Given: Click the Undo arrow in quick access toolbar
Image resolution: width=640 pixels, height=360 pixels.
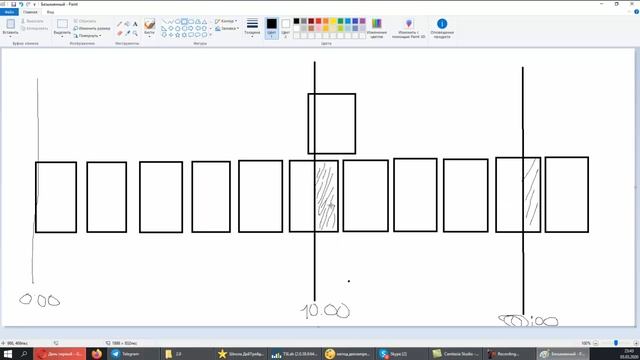Looking at the screenshot, I should [21, 4].
